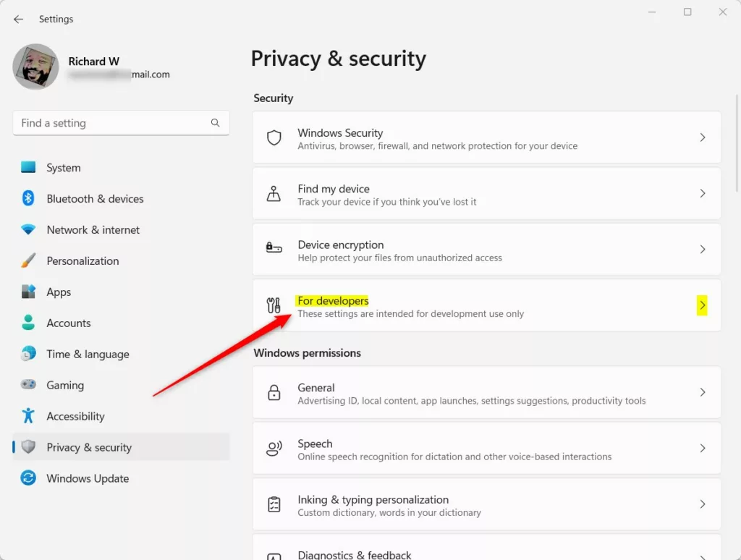Expand Windows Security chevron
The width and height of the screenshot is (741, 560).
(703, 137)
